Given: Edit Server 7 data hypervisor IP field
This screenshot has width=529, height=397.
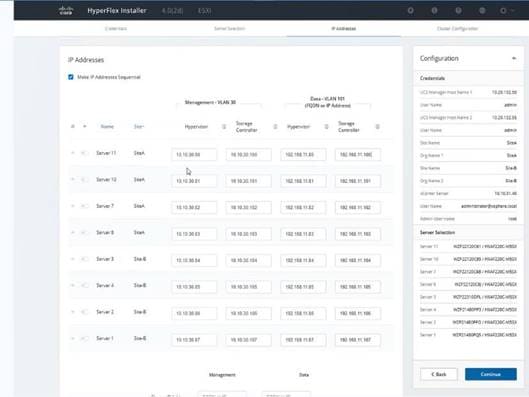Looking at the screenshot, I should coord(303,207).
